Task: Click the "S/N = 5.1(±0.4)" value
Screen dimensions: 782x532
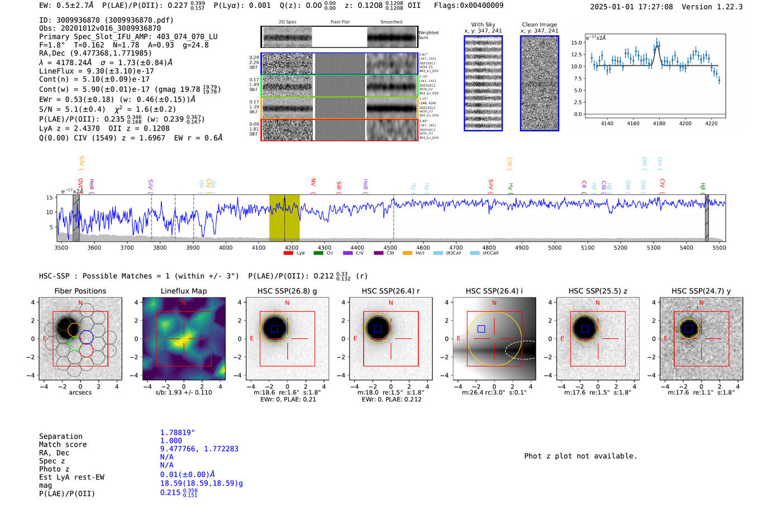Action: (72, 109)
